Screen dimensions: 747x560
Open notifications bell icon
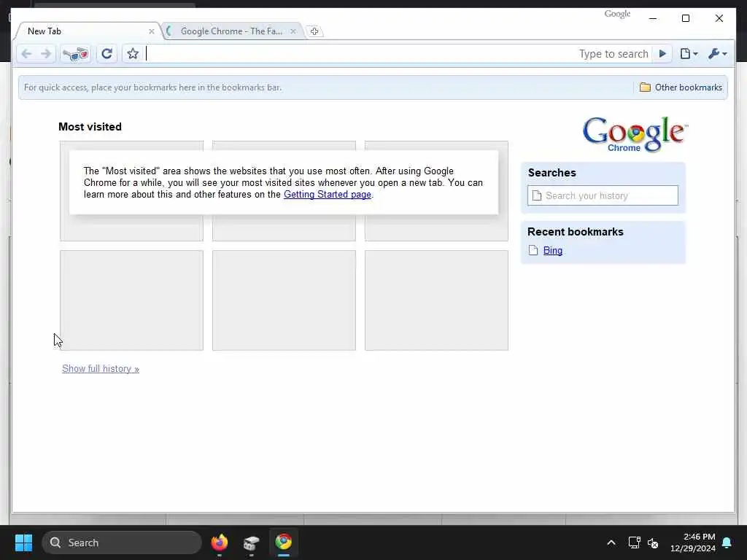pos(727,542)
